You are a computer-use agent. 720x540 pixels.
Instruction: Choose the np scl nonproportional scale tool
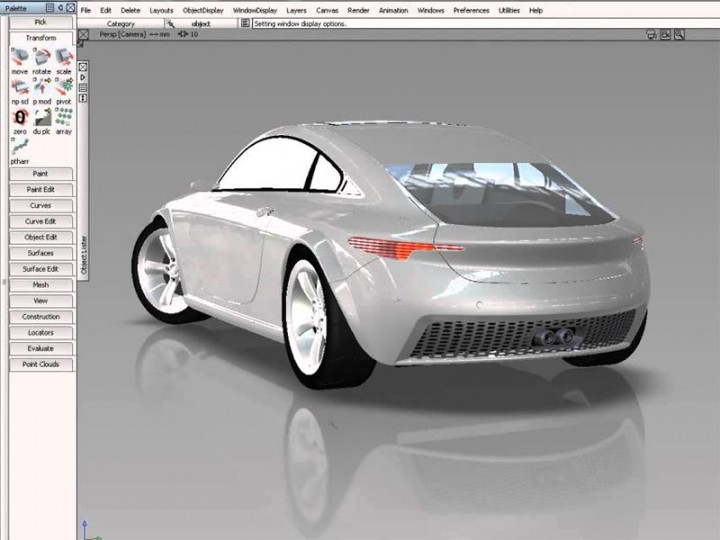19,91
